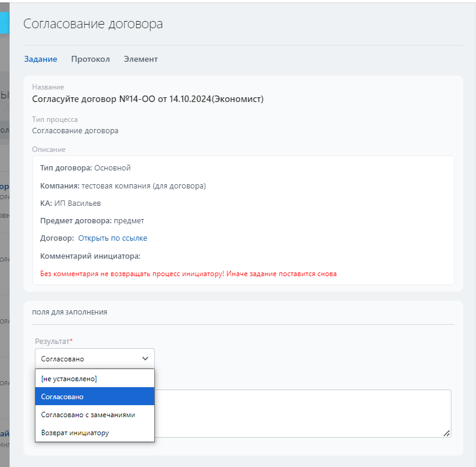This screenshot has width=476, height=467.
Task: Click inside the comment text area
Action: point(300,413)
